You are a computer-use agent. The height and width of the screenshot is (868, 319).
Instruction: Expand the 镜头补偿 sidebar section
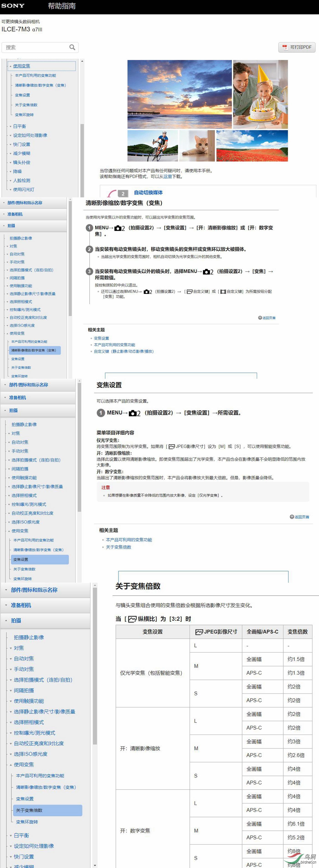(x=22, y=162)
